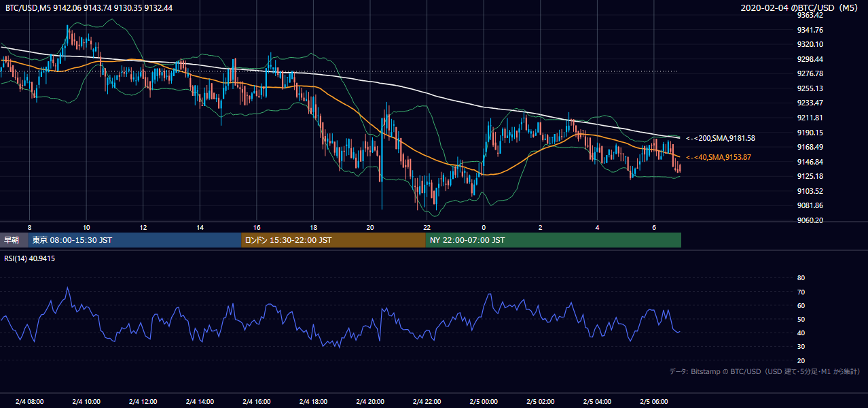Image resolution: width=868 pixels, height=408 pixels.
Task: Click price axis label 9125.18
Action: click(810, 176)
